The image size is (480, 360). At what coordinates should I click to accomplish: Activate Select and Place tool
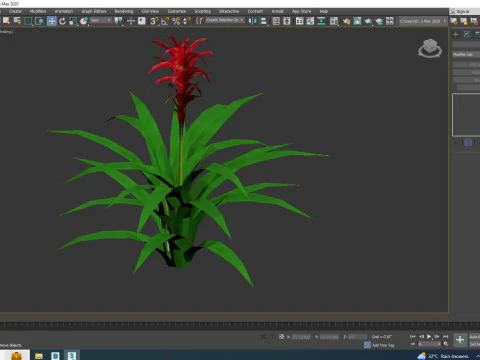point(84,21)
